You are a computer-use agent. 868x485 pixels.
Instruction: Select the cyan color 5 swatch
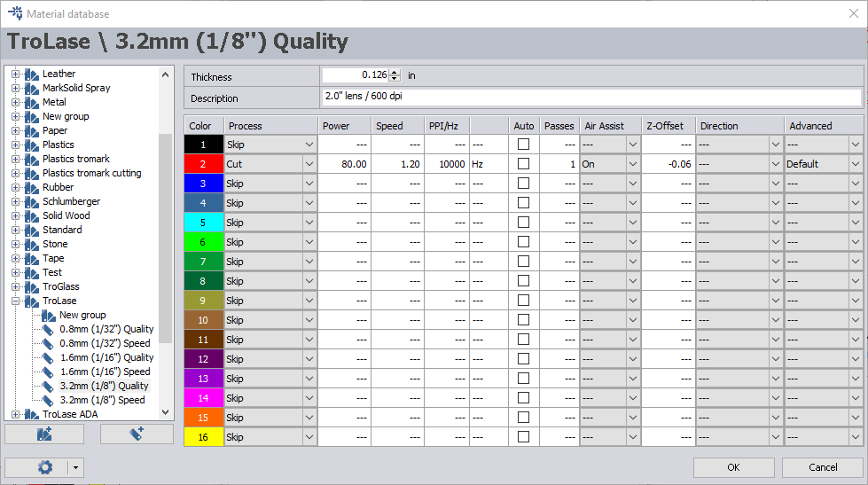(x=203, y=223)
